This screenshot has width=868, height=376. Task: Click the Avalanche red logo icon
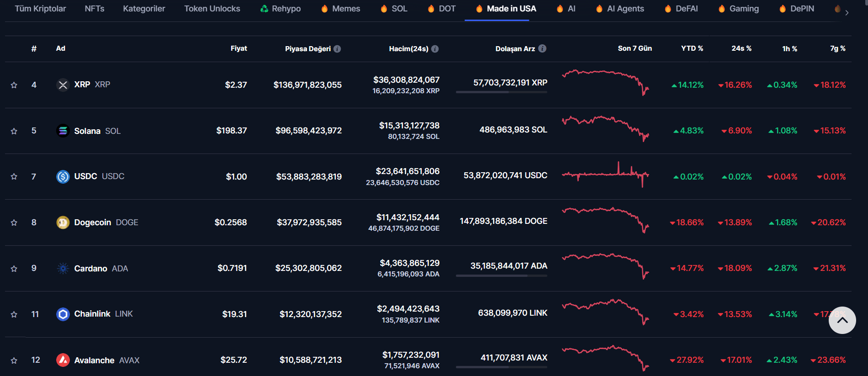point(63,360)
